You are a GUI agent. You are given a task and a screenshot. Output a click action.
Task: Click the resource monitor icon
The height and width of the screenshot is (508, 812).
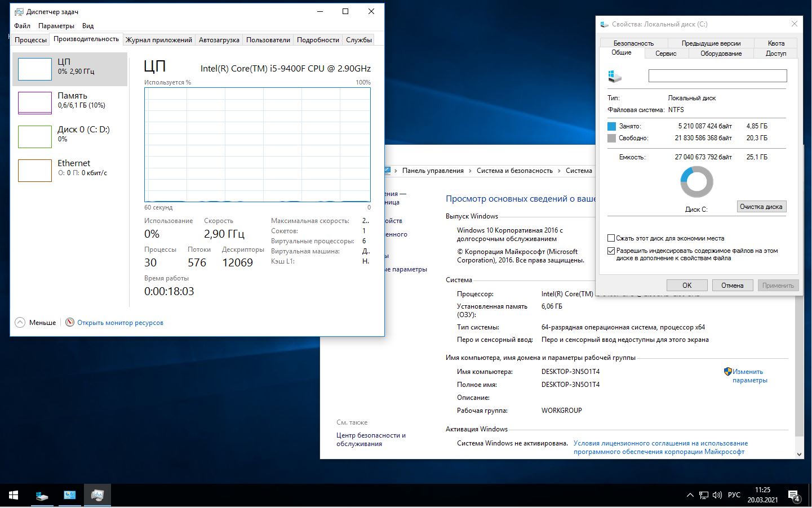[x=70, y=323]
